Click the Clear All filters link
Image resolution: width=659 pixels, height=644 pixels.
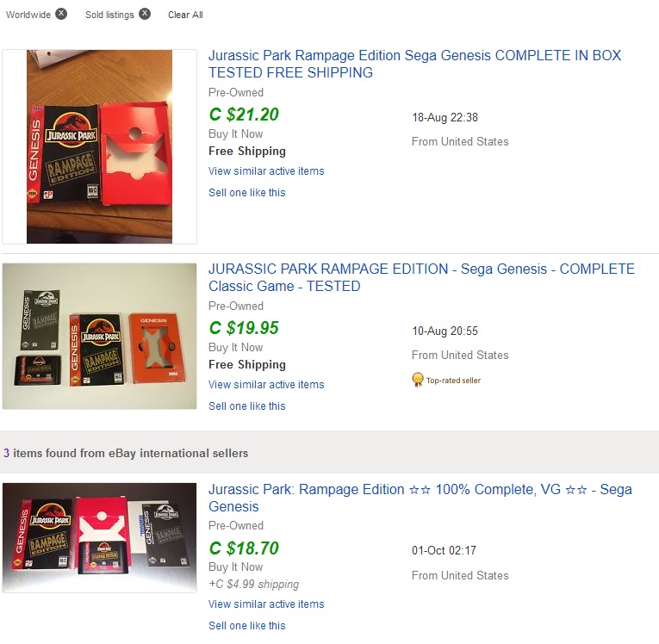coord(185,15)
